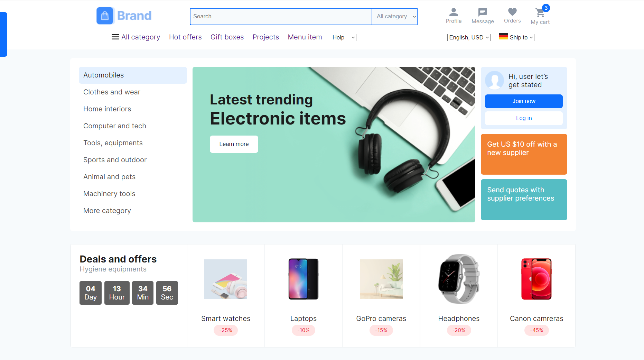Click into the Search input field
Viewport: 644px width, 360px height.
coord(281,17)
